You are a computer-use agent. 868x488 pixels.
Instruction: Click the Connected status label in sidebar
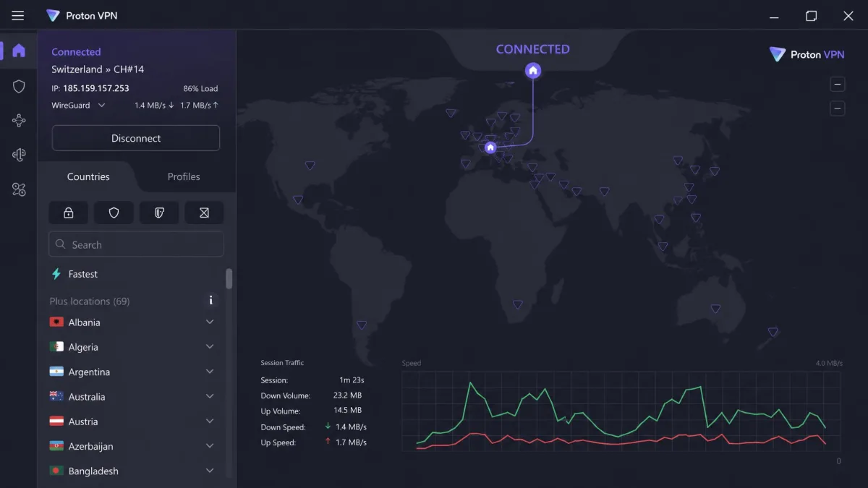click(76, 52)
